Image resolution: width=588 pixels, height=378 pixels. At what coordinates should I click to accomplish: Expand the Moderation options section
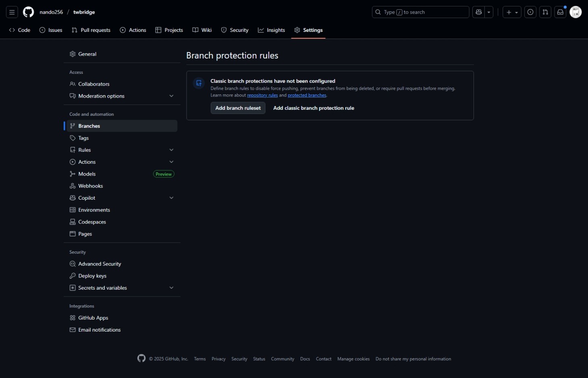click(171, 96)
